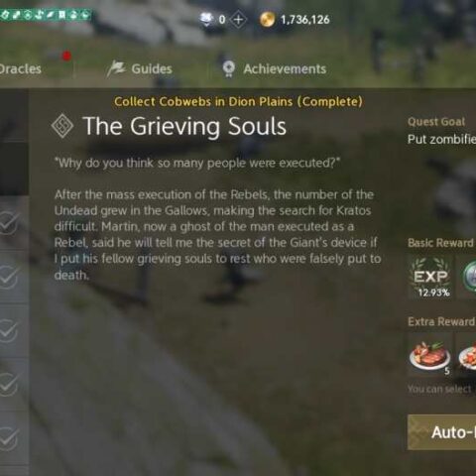Tap the plus icon to add diamonds
The width and height of the screenshot is (476, 476).
click(238, 20)
